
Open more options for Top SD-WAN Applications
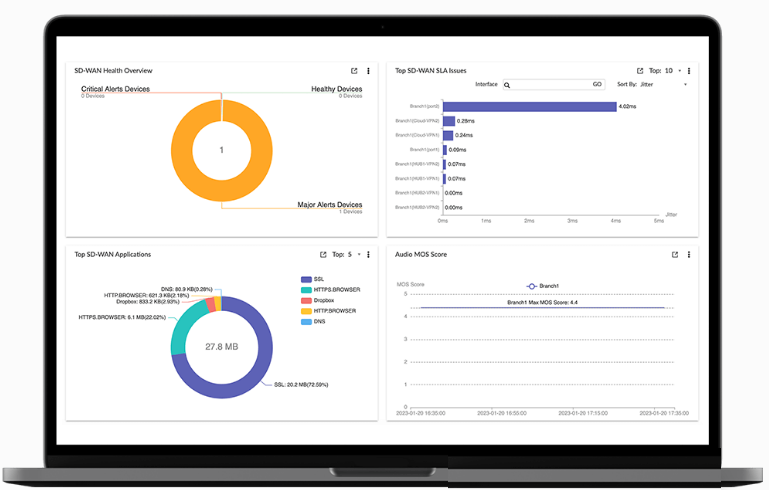coord(368,255)
